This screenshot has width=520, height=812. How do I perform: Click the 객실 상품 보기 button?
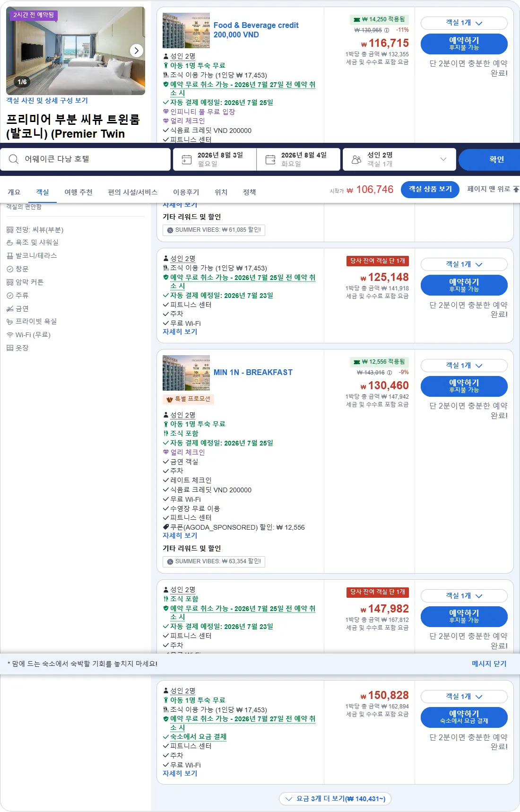[430, 189]
